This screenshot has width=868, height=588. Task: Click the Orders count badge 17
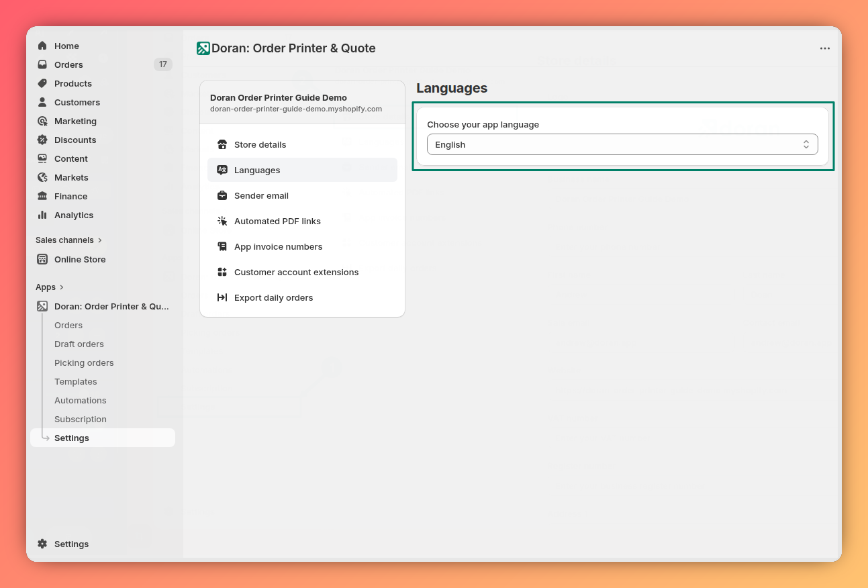coord(162,64)
